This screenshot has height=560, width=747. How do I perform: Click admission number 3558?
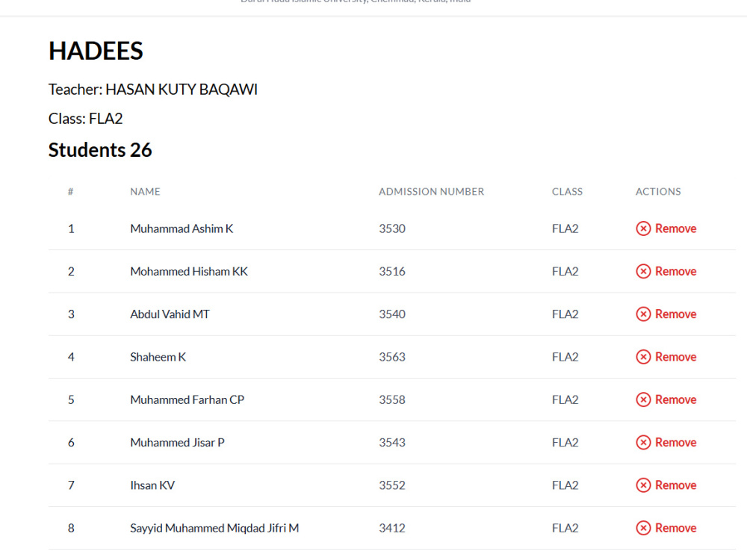click(392, 399)
